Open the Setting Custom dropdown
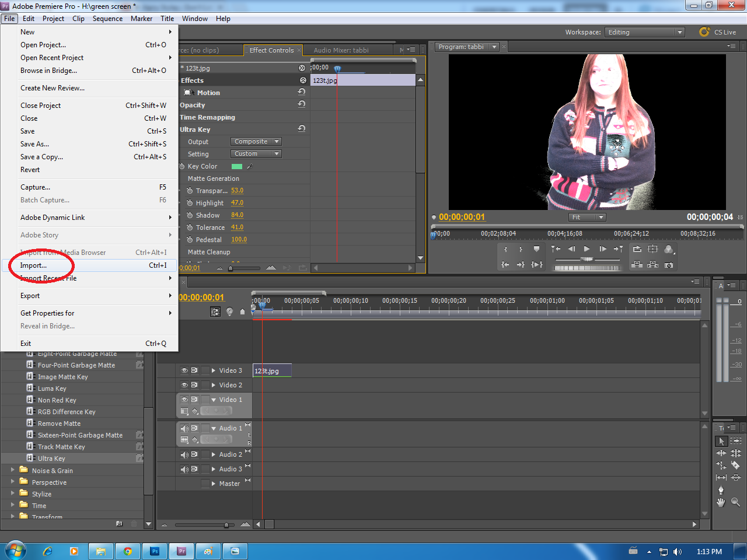747x560 pixels. [256, 154]
